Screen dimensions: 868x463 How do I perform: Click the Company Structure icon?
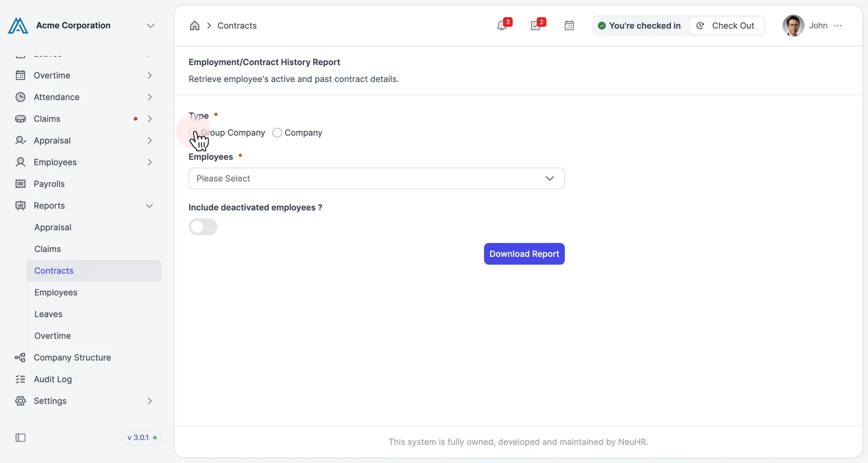20,357
